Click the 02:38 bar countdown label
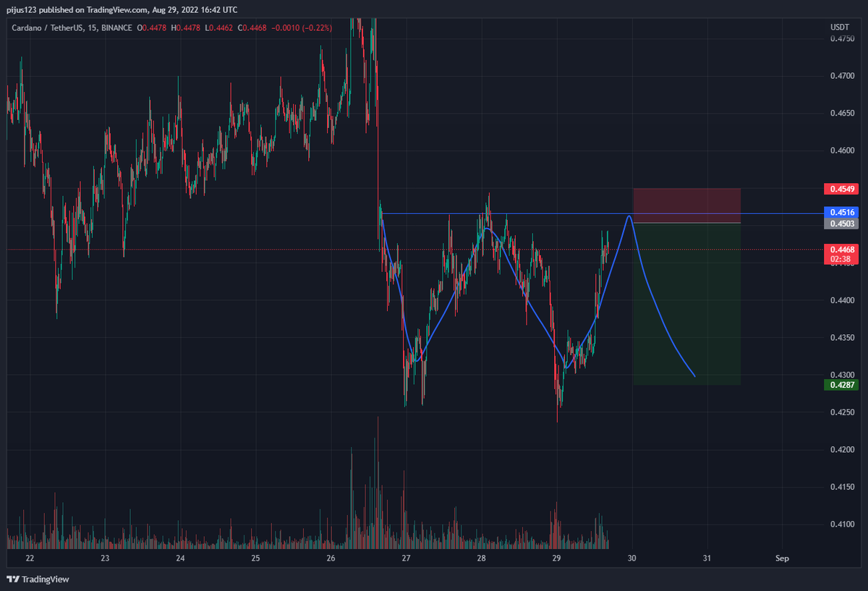Viewport: 868px width, 591px height. [842, 259]
